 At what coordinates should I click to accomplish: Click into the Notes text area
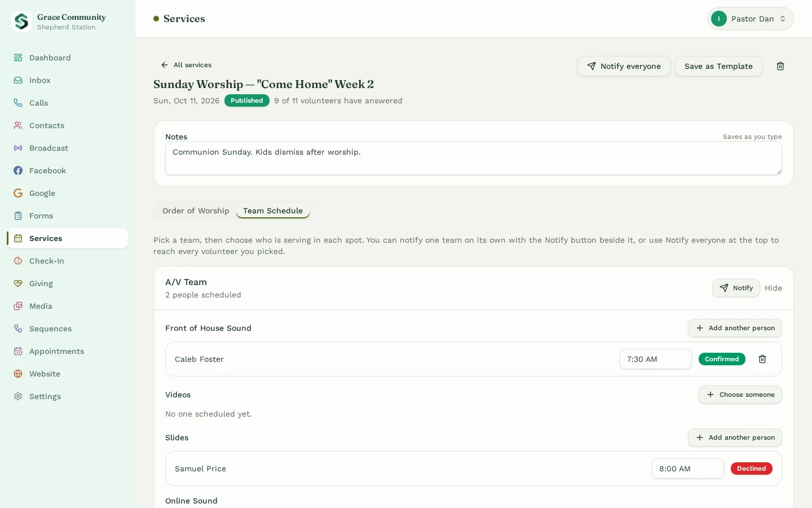point(473,158)
